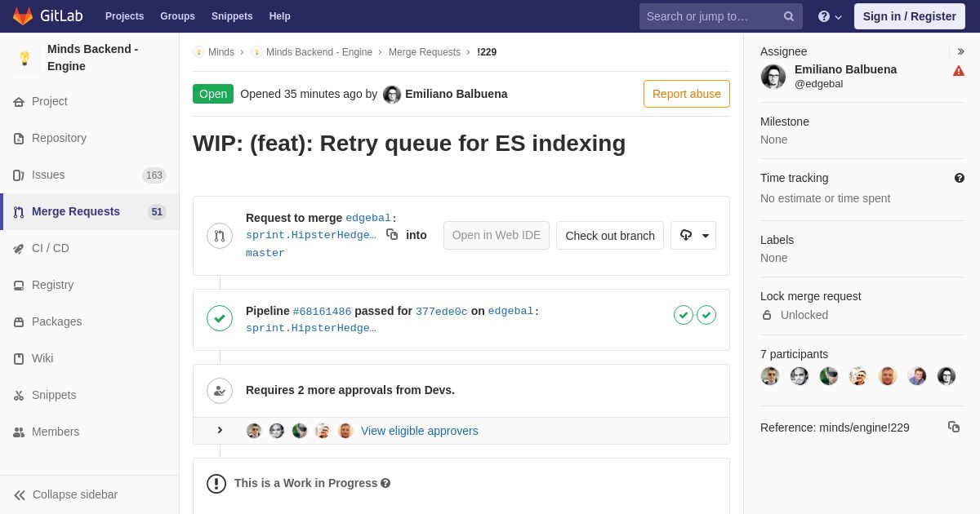Open Snippets in sidebar
The height and width of the screenshot is (514, 980).
pos(90,395)
